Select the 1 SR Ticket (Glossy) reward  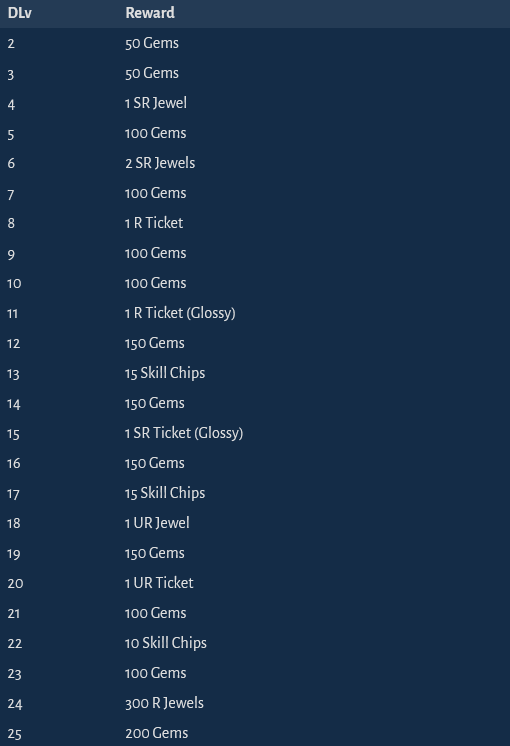[184, 433]
